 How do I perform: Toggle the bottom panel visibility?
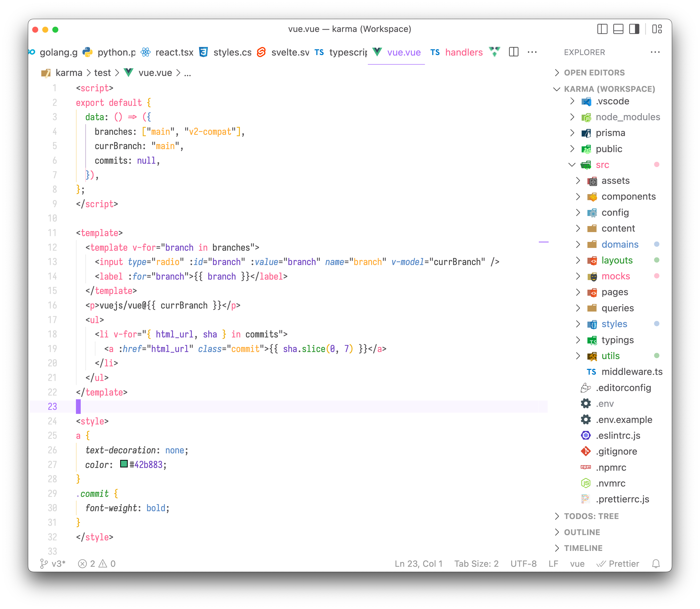click(x=618, y=29)
